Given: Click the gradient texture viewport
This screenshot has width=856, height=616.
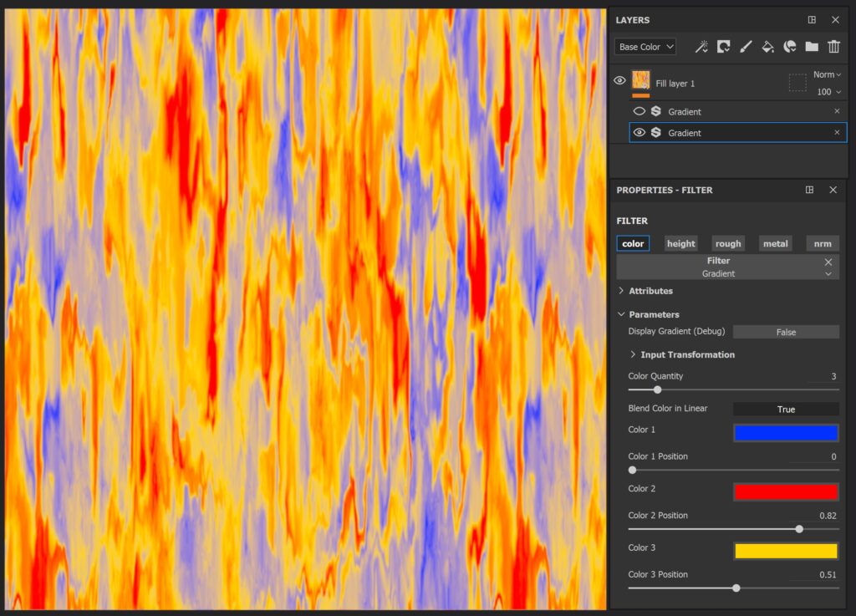Looking at the screenshot, I should coord(305,308).
